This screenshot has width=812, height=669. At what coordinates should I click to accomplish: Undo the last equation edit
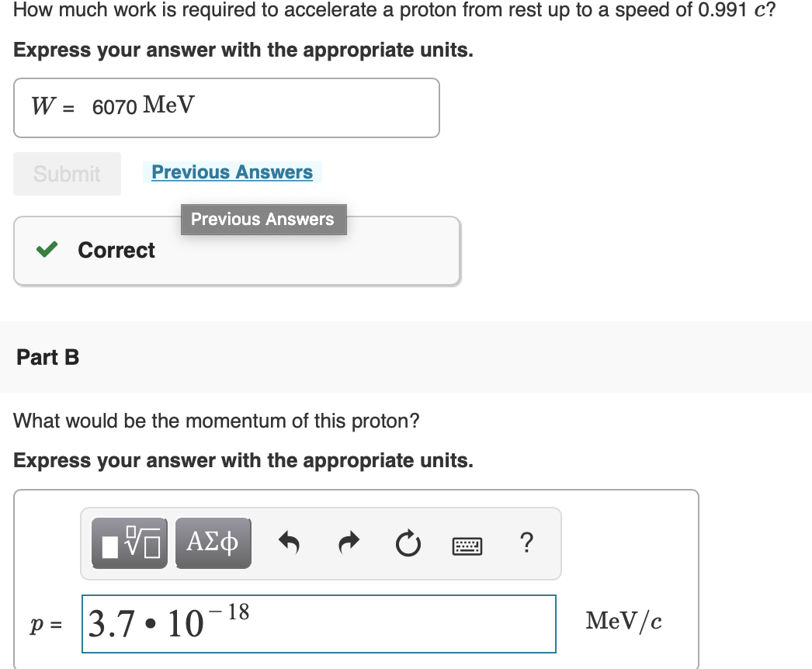[x=289, y=543]
